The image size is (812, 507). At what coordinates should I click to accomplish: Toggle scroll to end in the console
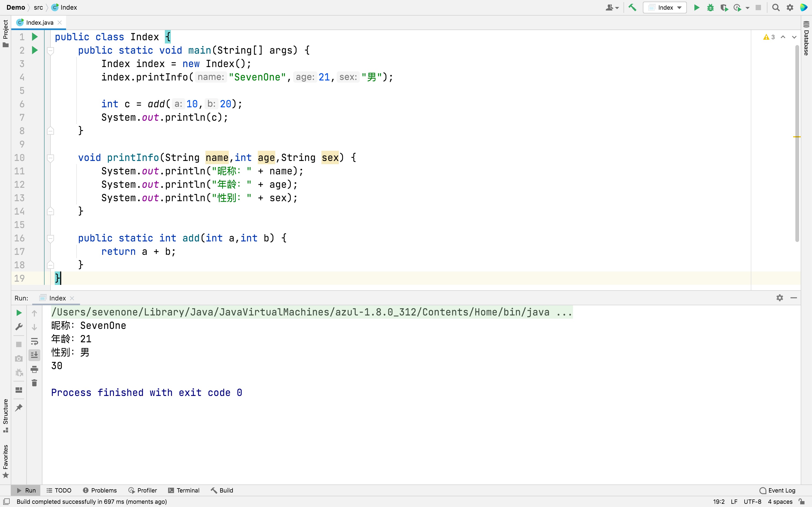(x=34, y=355)
